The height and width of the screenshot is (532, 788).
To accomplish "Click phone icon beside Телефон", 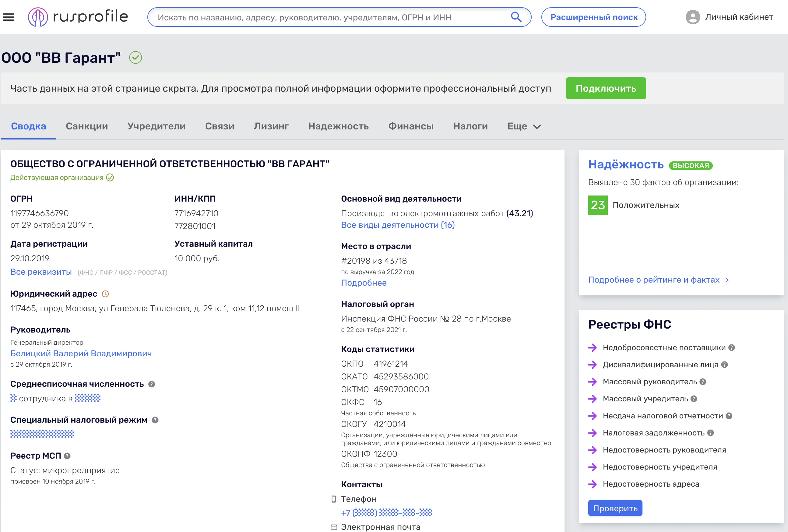I will pos(334,499).
